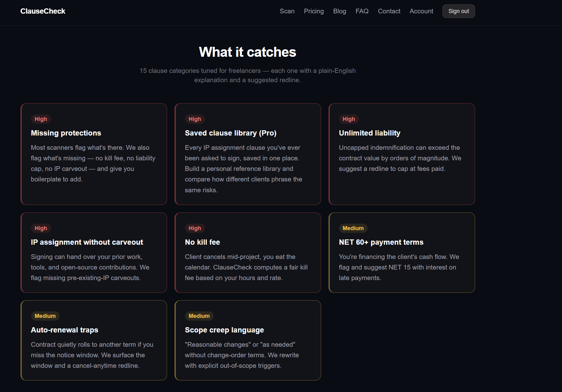
Task: Go to Account settings
Action: pyautogui.click(x=421, y=11)
